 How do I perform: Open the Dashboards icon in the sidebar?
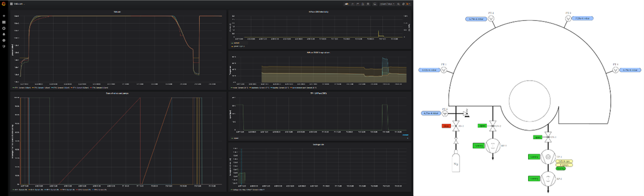(4, 22)
